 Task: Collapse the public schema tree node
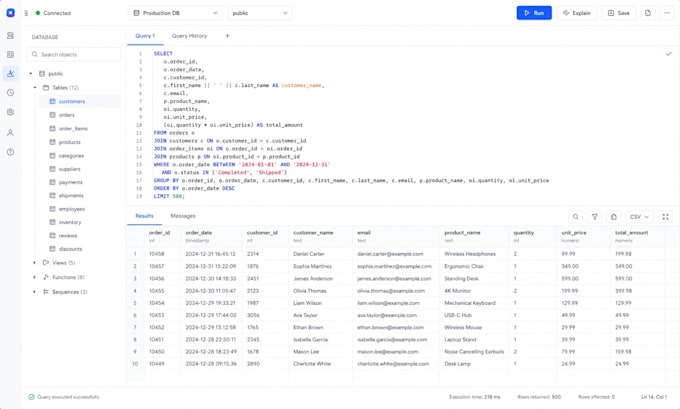(x=31, y=74)
